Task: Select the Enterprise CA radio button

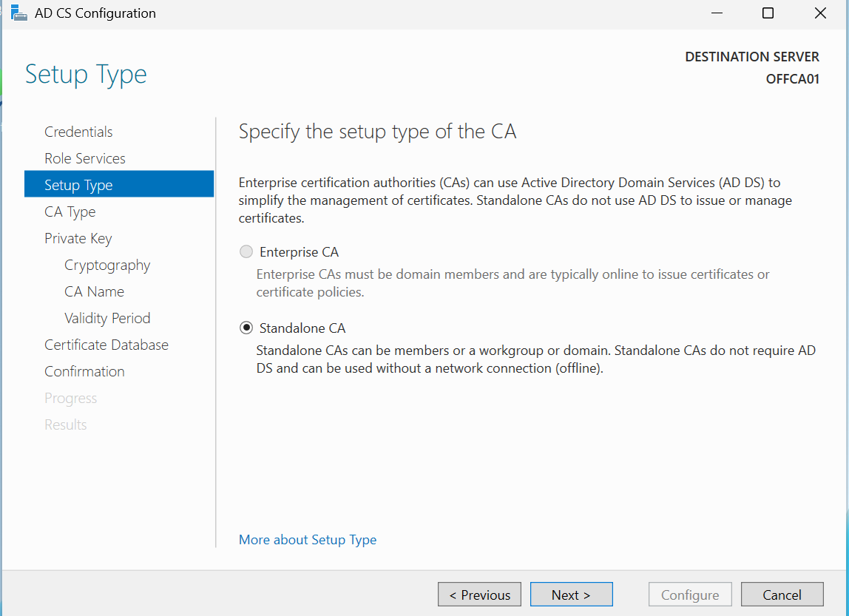Action: click(246, 252)
